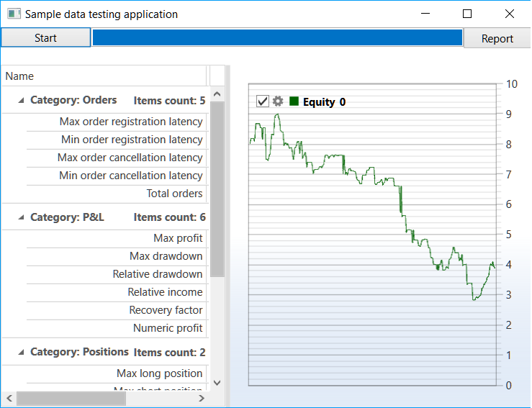
Task: Select the Max drawdown row
Action: [117, 256]
